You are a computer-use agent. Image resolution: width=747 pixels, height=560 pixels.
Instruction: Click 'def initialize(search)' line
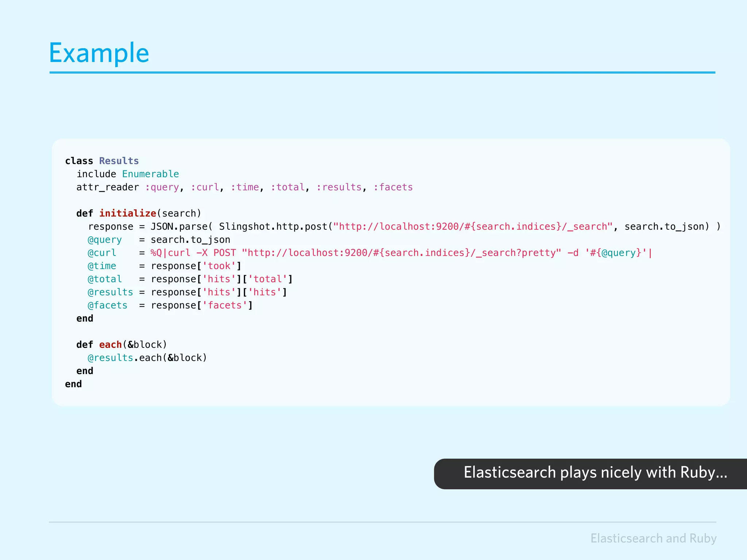click(x=139, y=213)
